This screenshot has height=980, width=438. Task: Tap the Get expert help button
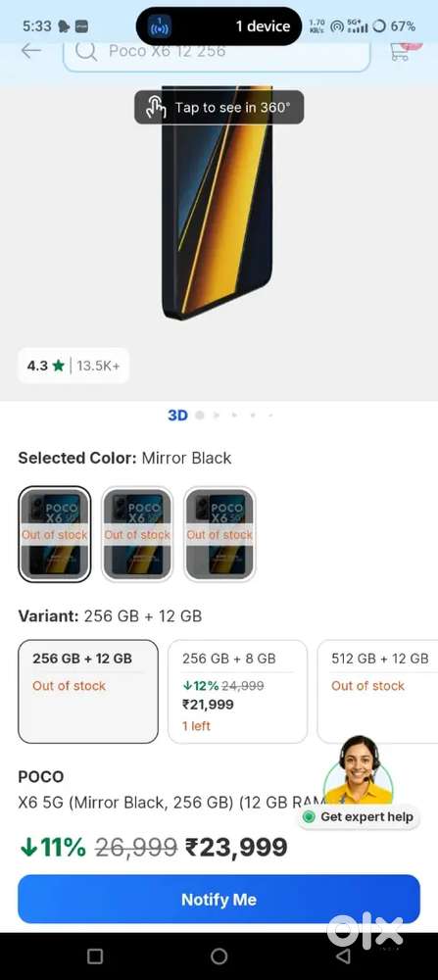point(359,817)
